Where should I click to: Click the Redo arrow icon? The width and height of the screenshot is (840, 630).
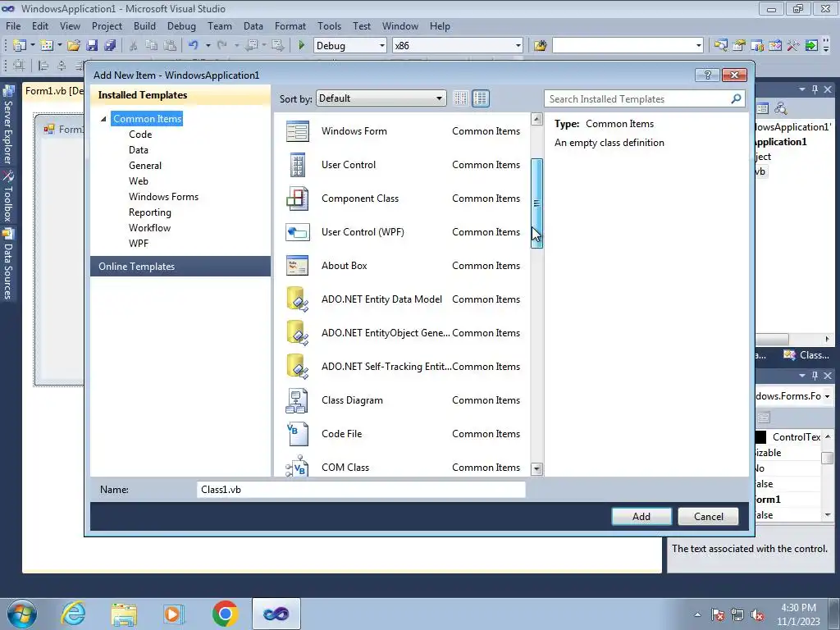click(222, 46)
